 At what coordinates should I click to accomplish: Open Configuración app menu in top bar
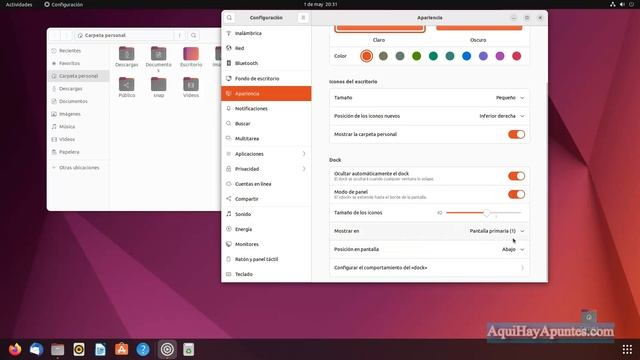[x=64, y=4]
